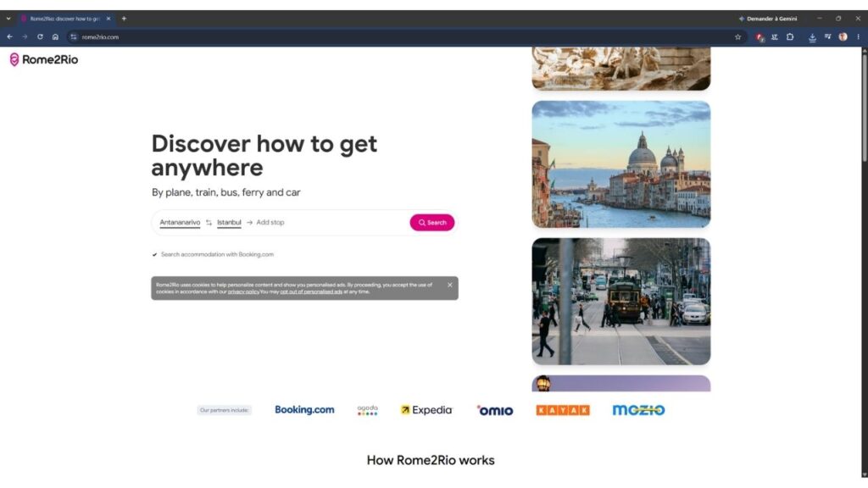Close the Rome2Rio browser tab
This screenshot has width=868, height=488.
pyautogui.click(x=108, y=19)
